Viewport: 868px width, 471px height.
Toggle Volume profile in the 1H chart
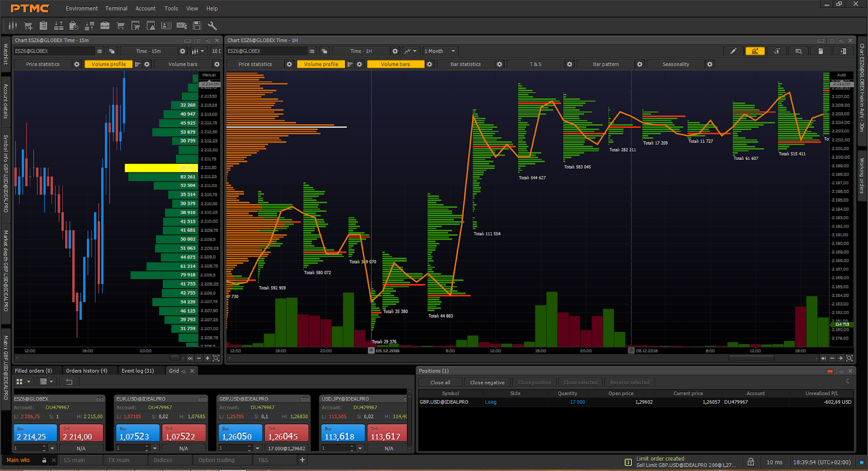pyautogui.click(x=321, y=64)
